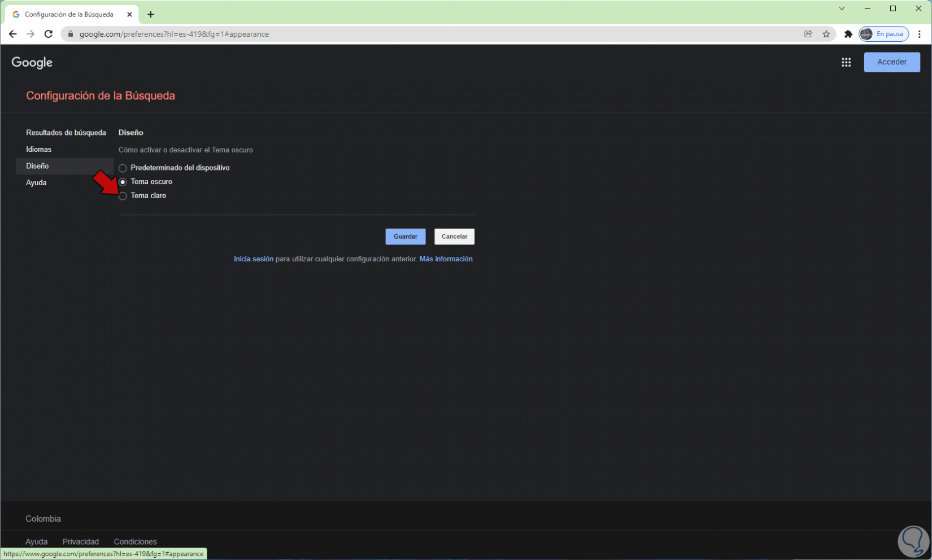Select the Diseño sidebar item
This screenshot has height=560, width=932.
(65, 166)
